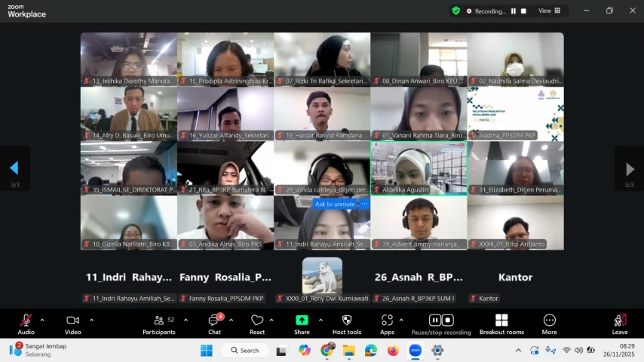This screenshot has height=362, width=644.
Task: Select 27_Rita_BP3KP Sumatera video tile
Action: pos(225,168)
